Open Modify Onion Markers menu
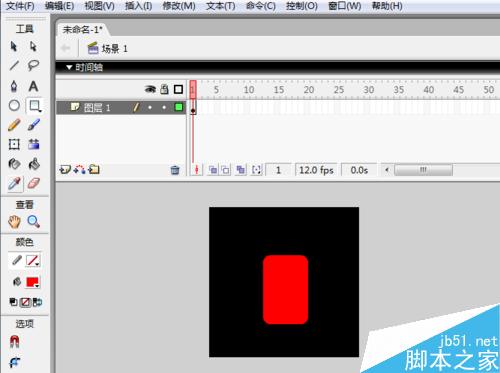 tap(256, 170)
